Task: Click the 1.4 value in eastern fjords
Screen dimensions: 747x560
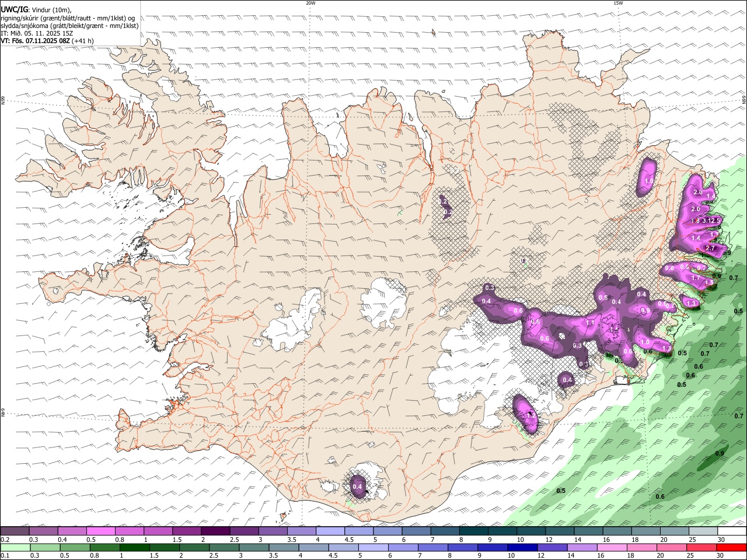Action: click(696, 239)
